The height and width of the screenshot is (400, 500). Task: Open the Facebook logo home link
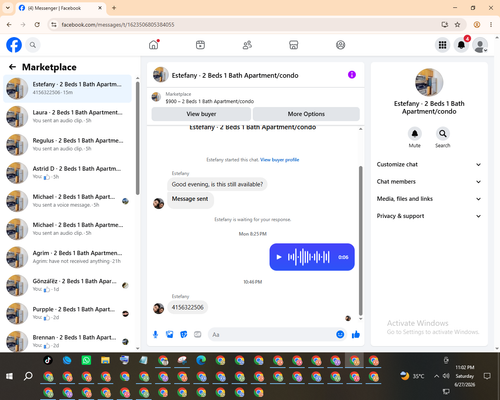tap(14, 45)
